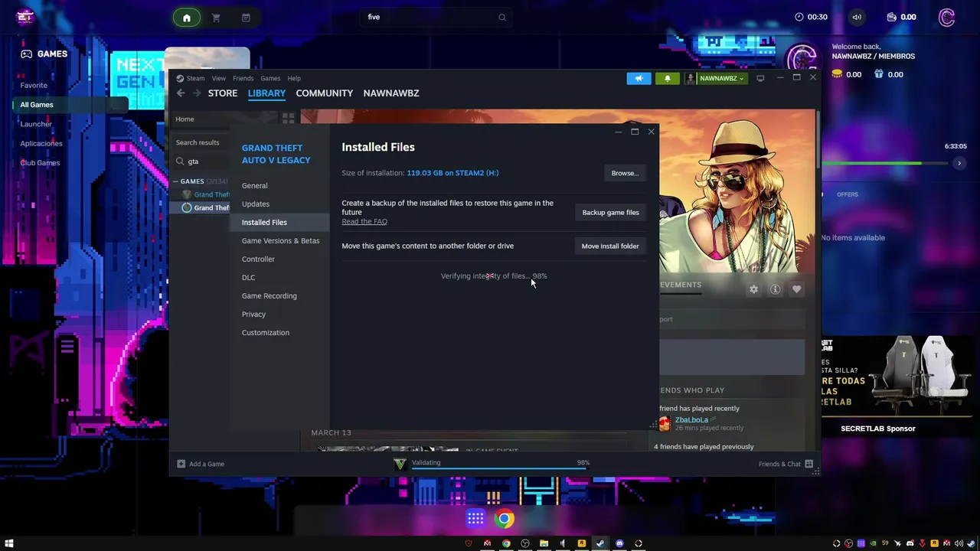980x551 pixels.
Task: Open the Updates properties section
Action: [256, 204]
